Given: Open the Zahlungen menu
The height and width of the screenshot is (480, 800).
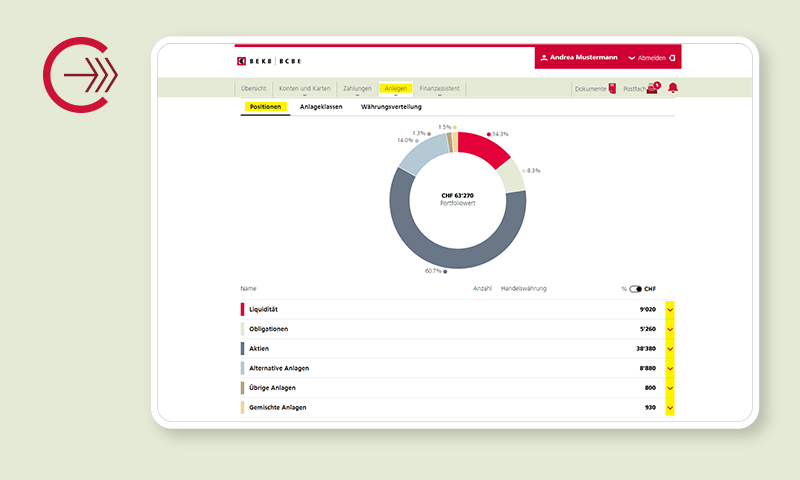Looking at the screenshot, I should click(x=357, y=88).
